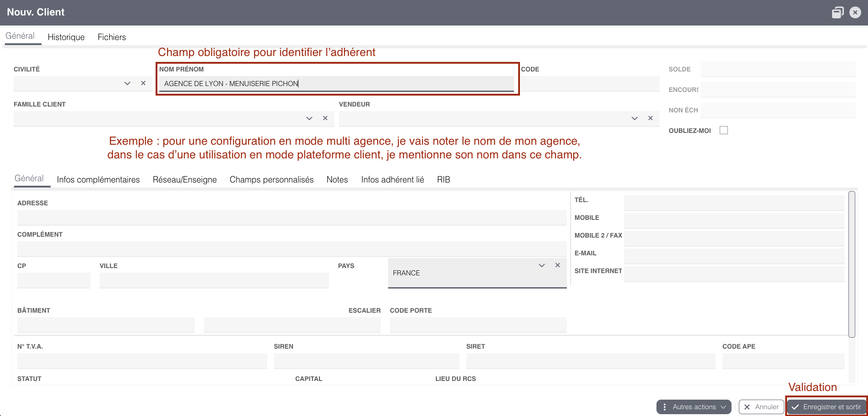868x416 pixels.
Task: Open the Vendeur dropdown list
Action: (635, 118)
